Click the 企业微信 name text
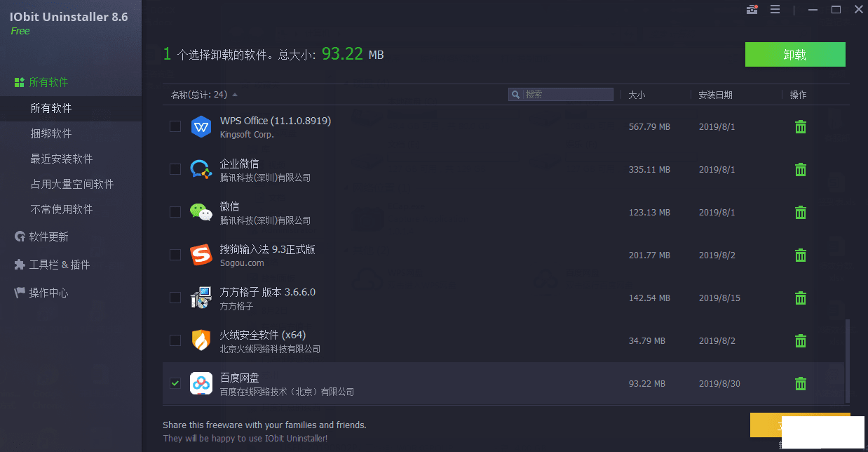The width and height of the screenshot is (868, 452). 239,164
